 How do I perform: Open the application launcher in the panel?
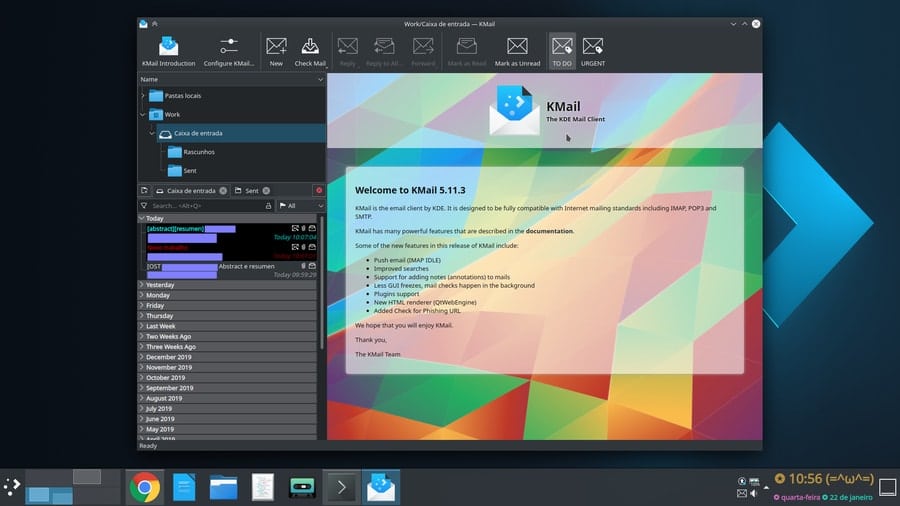tap(11, 487)
